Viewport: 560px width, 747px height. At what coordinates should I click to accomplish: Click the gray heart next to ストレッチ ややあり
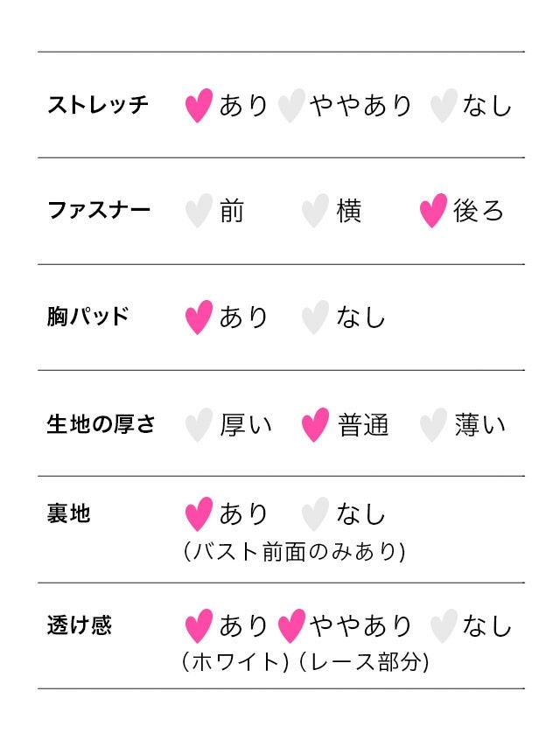290,106
